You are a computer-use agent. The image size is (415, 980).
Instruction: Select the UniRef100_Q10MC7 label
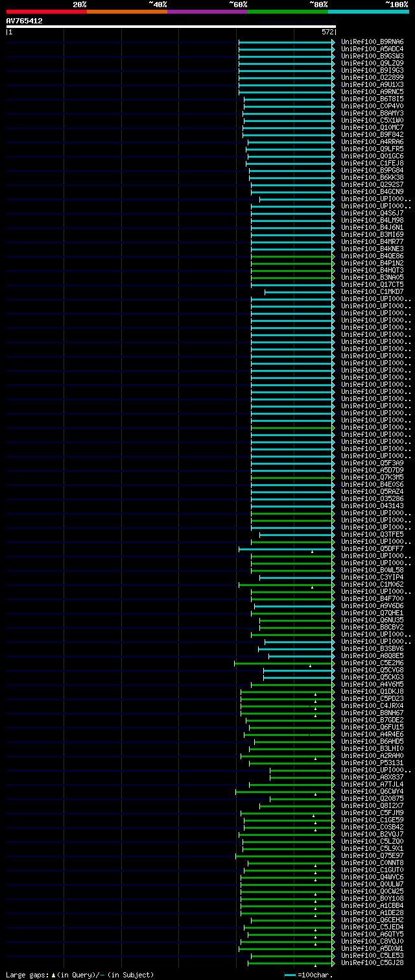[372, 128]
